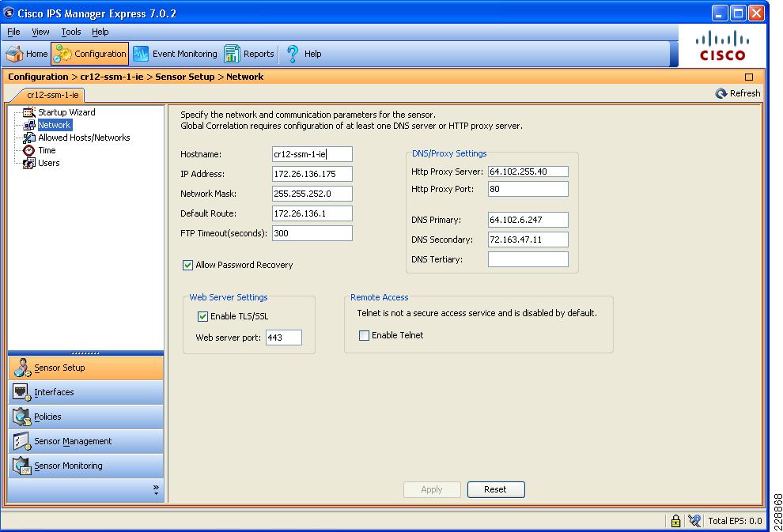This screenshot has width=783, height=532.
Task: Click the Sensor Monitoring panel icon
Action: 22,466
